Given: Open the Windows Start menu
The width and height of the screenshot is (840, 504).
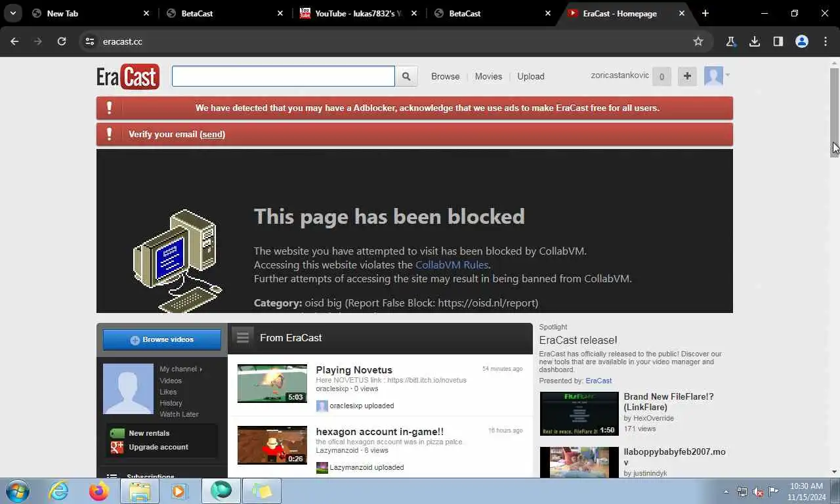Looking at the screenshot, I should tap(17, 491).
